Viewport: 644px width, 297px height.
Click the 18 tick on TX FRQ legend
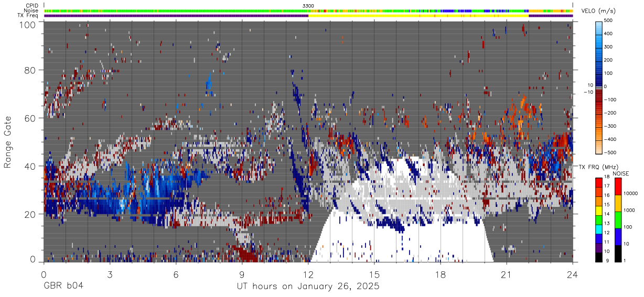[x=607, y=177]
